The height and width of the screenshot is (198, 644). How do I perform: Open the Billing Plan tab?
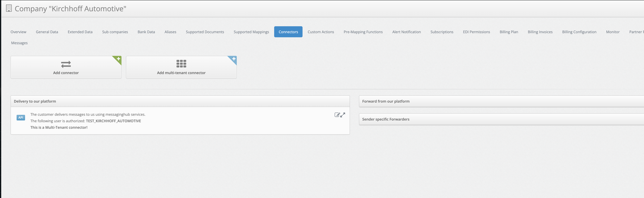509,32
